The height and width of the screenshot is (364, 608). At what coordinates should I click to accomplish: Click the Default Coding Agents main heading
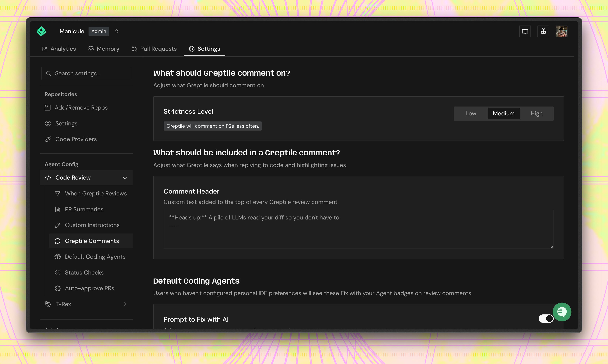pyautogui.click(x=196, y=281)
